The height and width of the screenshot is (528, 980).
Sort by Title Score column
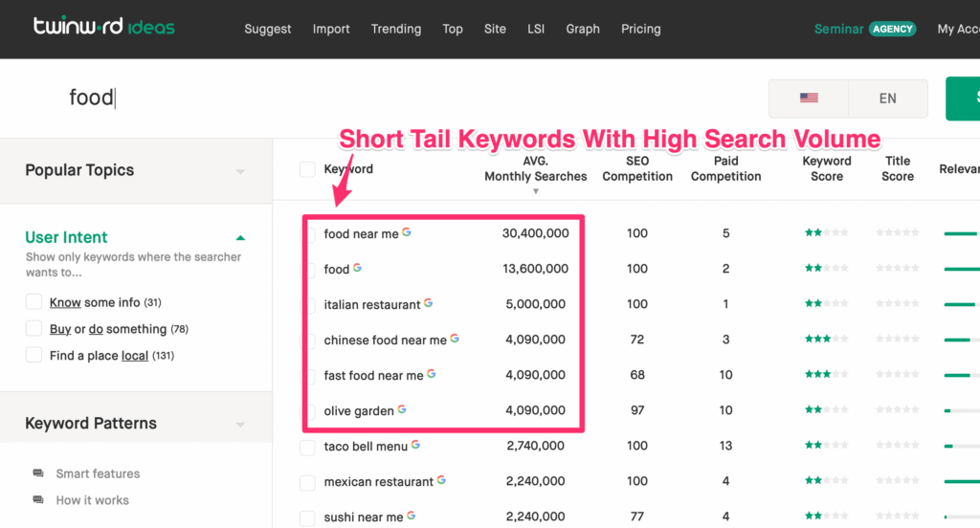click(898, 168)
